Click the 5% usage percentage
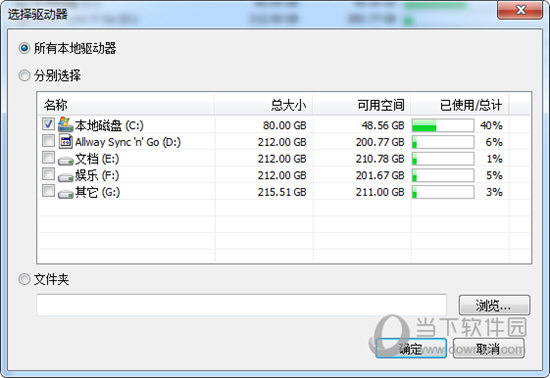Screen dimensions: 550x378 coord(494,175)
